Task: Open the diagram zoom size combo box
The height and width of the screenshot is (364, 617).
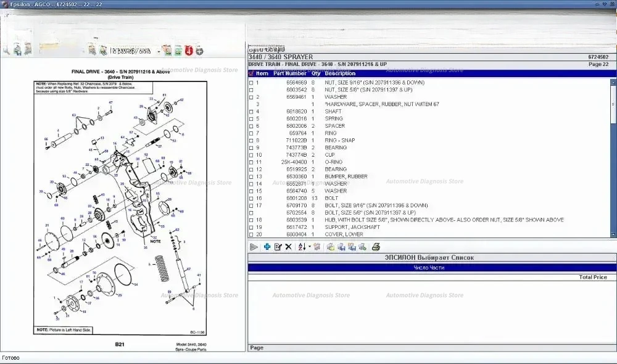Action: tap(135, 51)
